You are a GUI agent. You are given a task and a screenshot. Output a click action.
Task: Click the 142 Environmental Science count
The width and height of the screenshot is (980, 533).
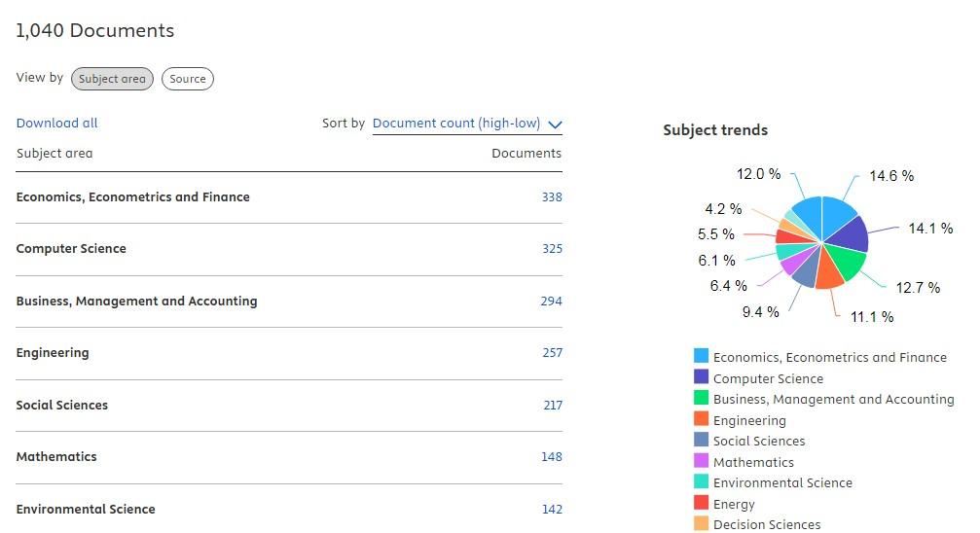click(x=552, y=510)
